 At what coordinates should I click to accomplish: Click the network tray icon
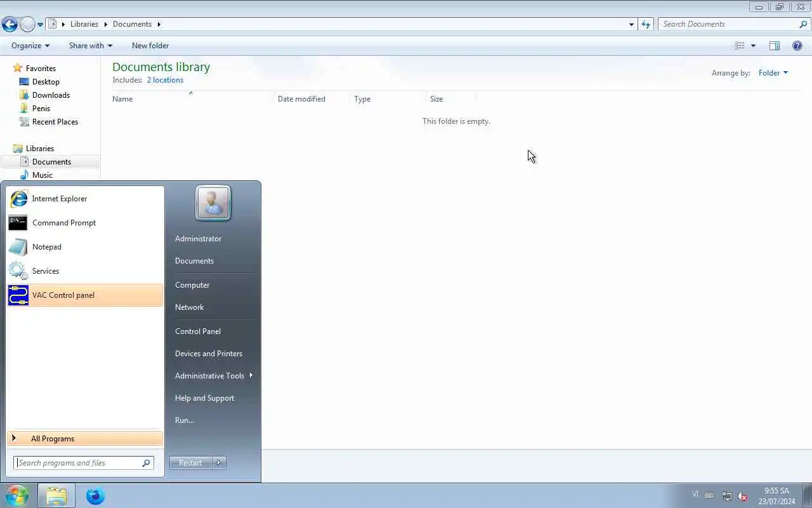(727, 496)
